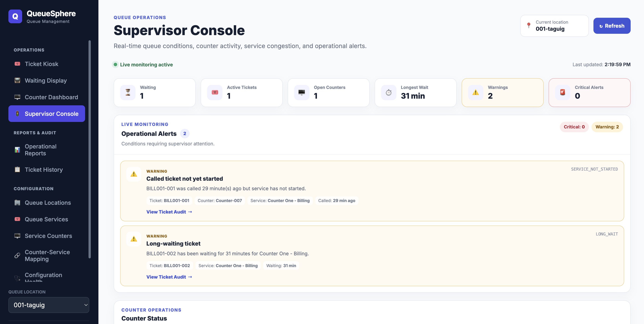Screen dimensions: 644x324
Task: Open Ticket Kiosk in the sidebar
Action: click(47, 64)
